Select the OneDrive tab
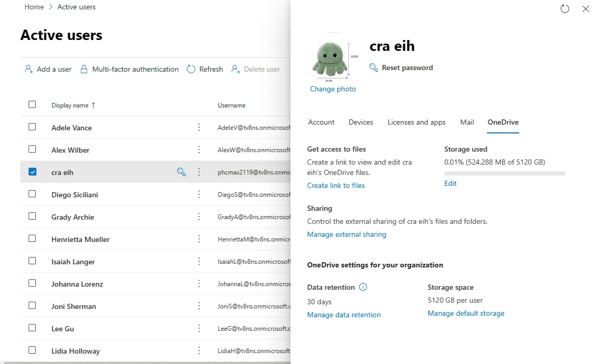 [503, 122]
